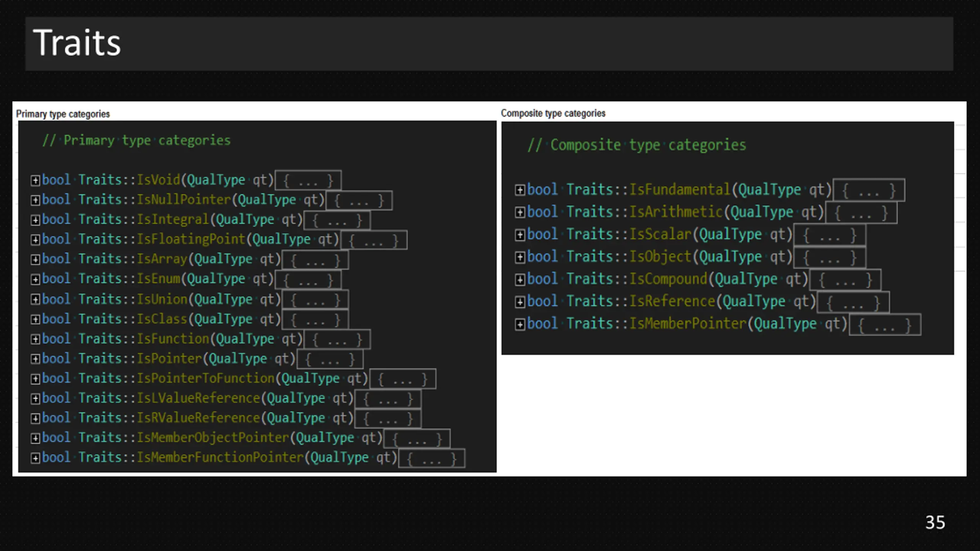Expand the Traits::IsArray function
980x551 pixels.
click(x=35, y=259)
